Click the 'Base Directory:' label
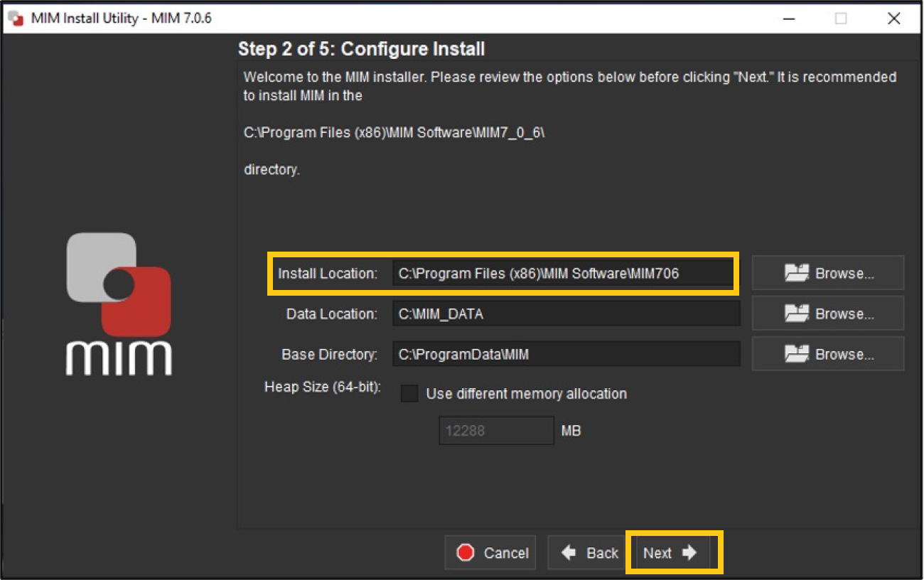 tap(330, 355)
